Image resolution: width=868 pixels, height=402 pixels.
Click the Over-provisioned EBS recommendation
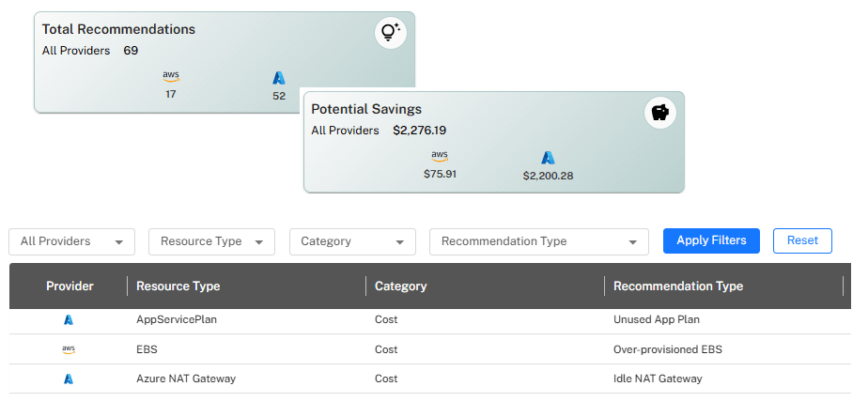pos(668,349)
